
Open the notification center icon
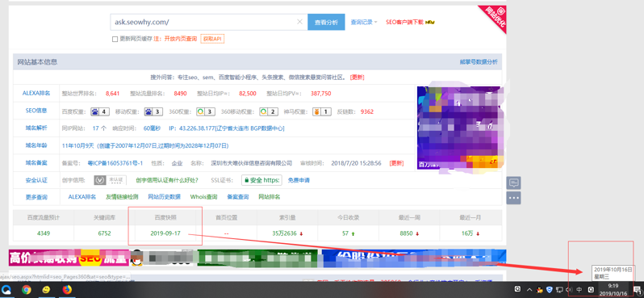point(637,290)
